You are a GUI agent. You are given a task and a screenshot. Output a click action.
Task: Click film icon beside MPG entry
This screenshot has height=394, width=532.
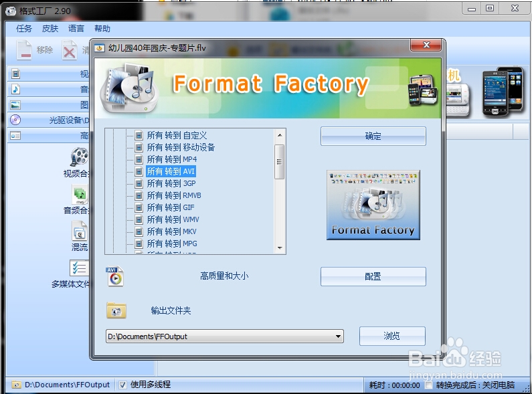[x=139, y=243]
